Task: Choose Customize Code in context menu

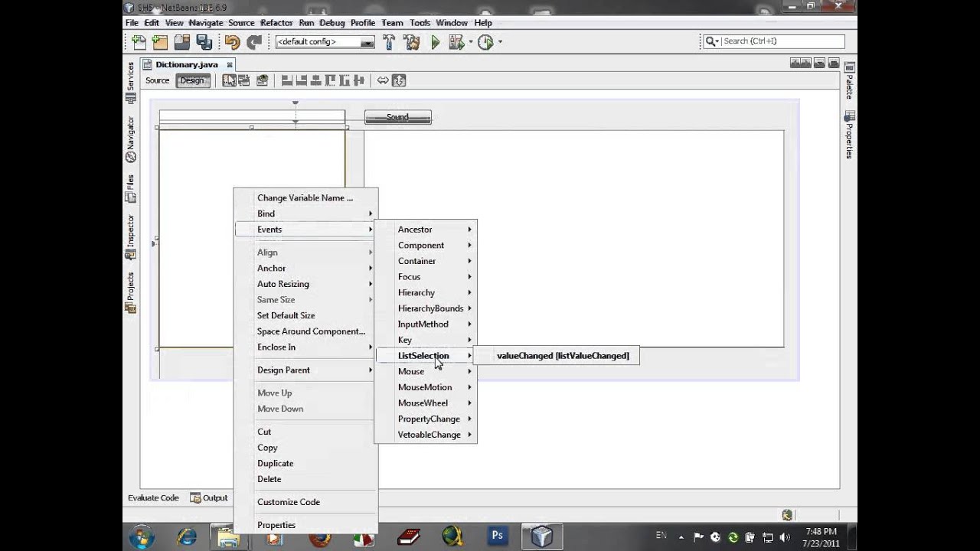Action: (x=305, y=502)
